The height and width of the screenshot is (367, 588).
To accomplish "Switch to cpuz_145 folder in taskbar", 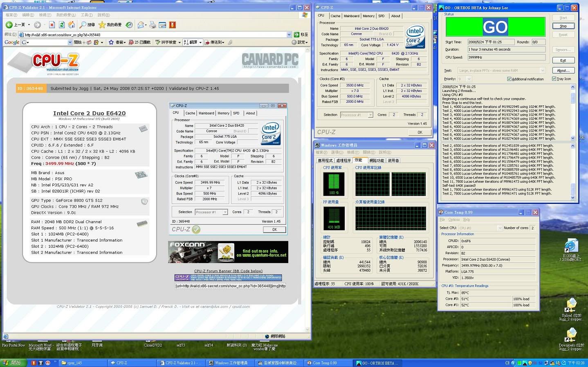I will [x=83, y=363].
